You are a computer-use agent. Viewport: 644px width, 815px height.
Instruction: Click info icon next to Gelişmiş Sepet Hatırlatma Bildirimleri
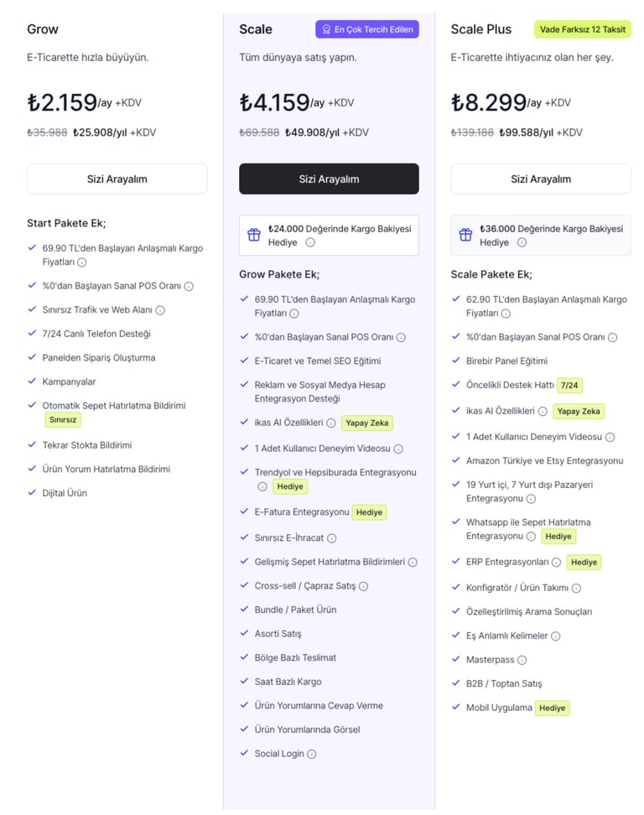point(413,562)
